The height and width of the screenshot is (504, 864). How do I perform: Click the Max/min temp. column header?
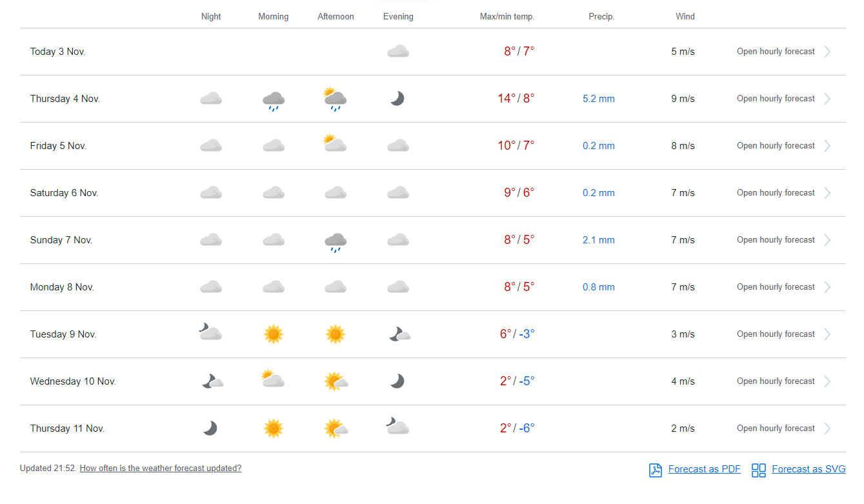(x=507, y=17)
